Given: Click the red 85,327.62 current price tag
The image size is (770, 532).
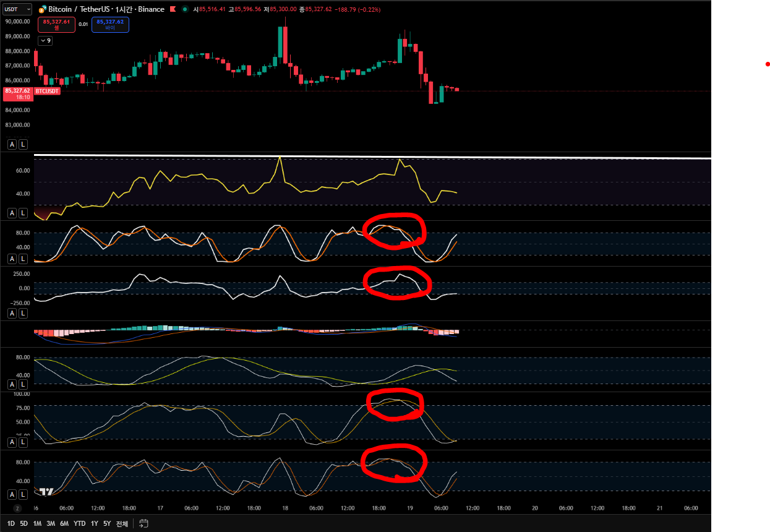Looking at the screenshot, I should [x=18, y=94].
